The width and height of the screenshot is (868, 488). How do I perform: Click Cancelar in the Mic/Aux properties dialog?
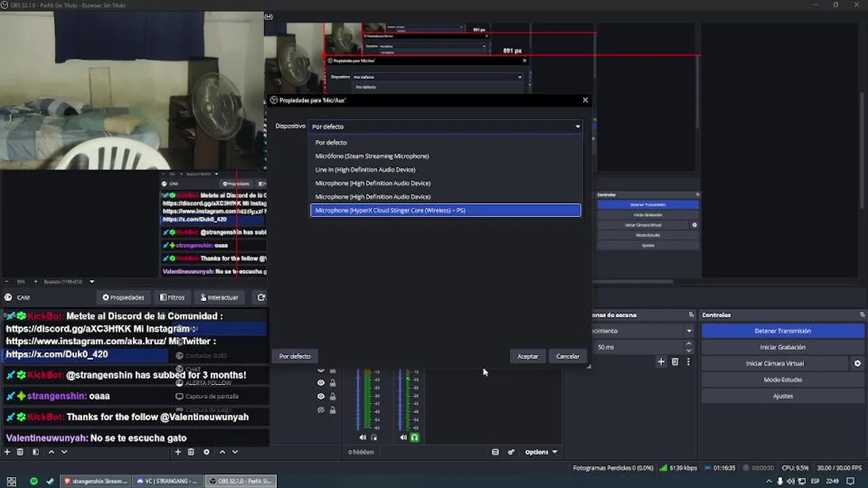click(568, 357)
